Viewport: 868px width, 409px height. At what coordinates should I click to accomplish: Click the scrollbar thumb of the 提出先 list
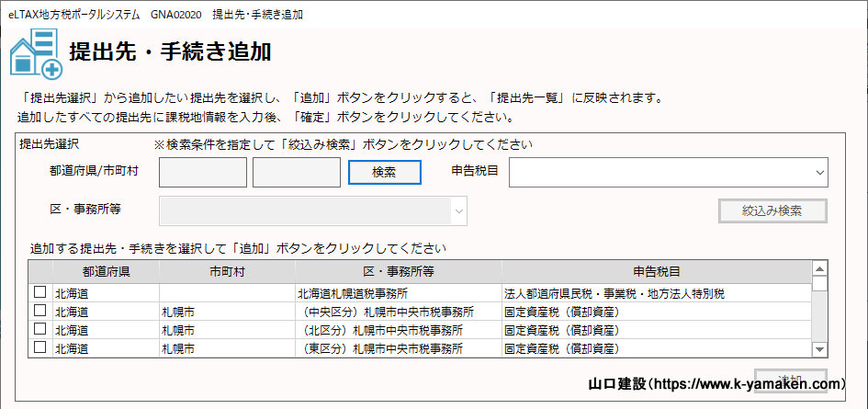[819, 283]
